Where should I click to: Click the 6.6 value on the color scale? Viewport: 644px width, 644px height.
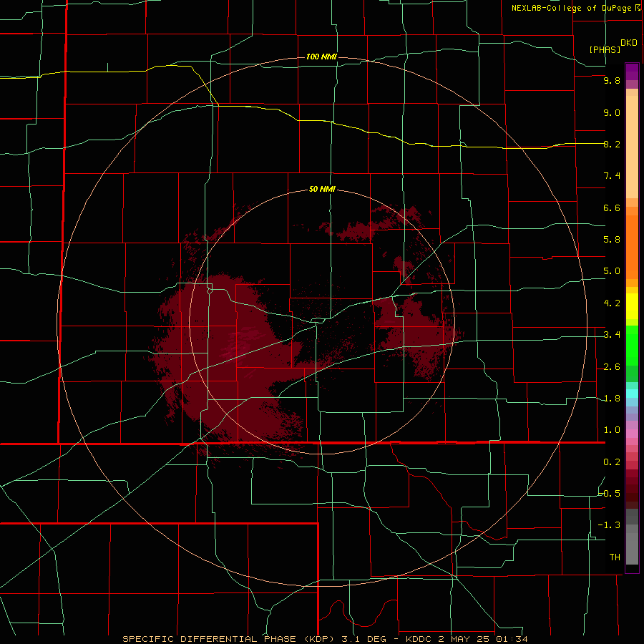point(612,208)
